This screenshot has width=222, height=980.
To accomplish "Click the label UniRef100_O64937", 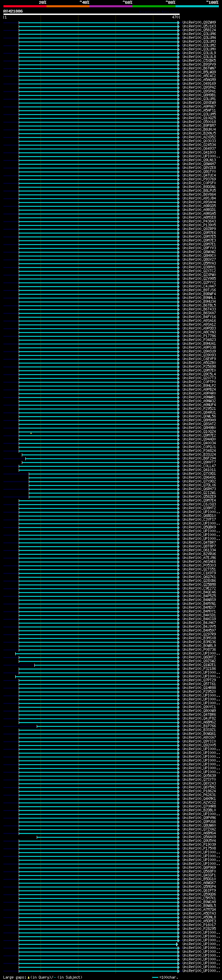I will click(x=199, y=148).
